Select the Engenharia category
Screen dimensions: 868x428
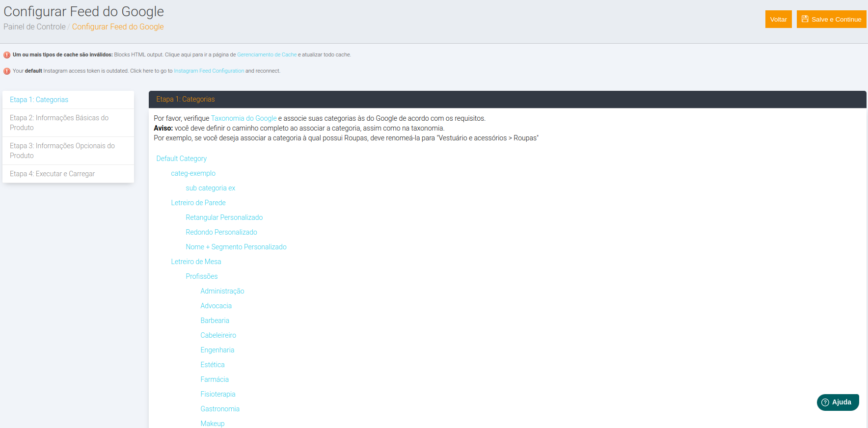pyautogui.click(x=217, y=350)
